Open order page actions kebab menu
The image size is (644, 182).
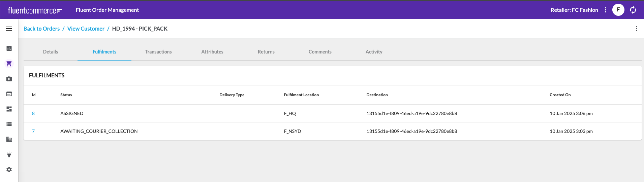[x=636, y=29]
